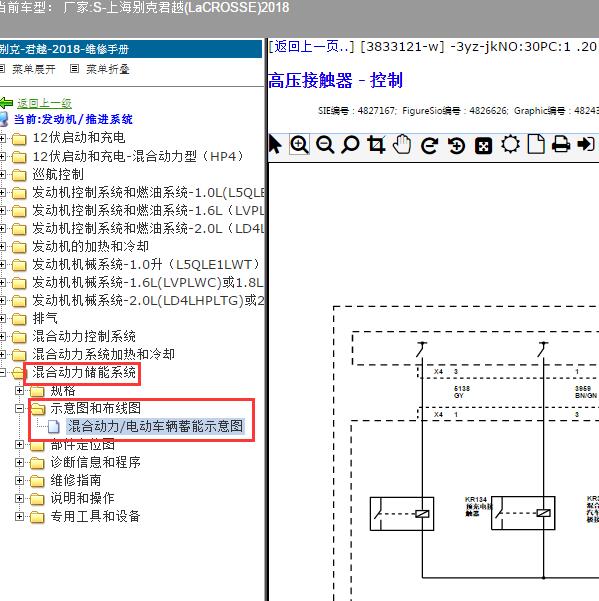The height and width of the screenshot is (601, 599).
Task: Activate the zoom in magnifier tool
Action: click(x=299, y=145)
